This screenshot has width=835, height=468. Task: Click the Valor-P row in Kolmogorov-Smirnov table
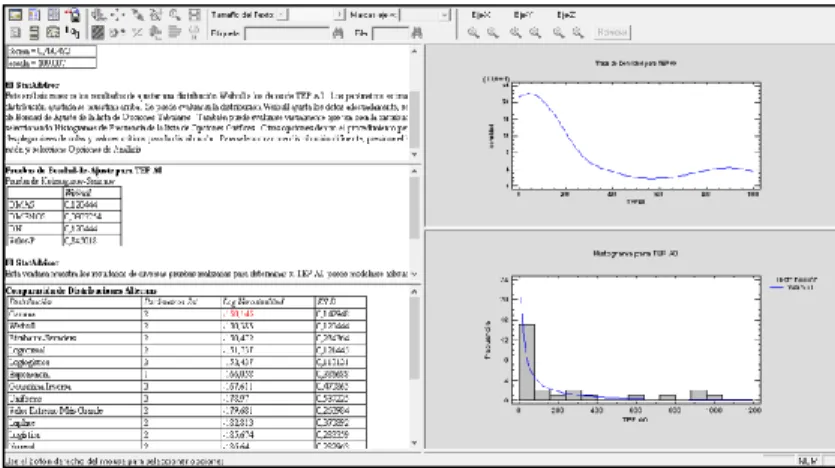point(64,241)
